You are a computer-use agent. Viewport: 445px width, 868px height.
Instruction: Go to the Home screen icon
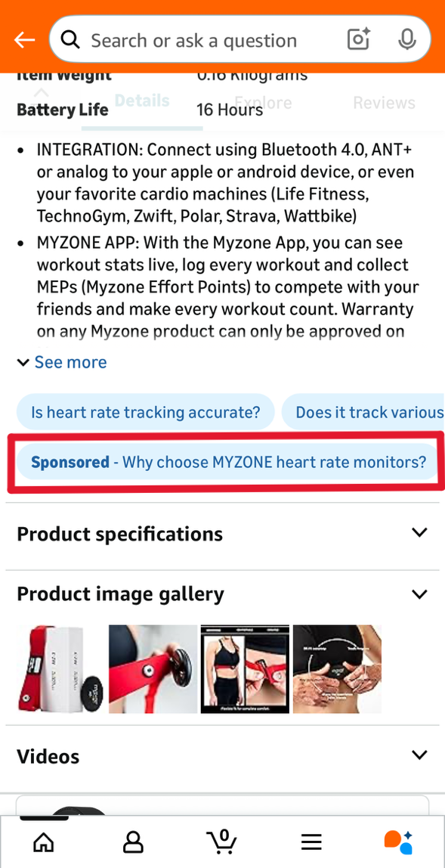point(43,841)
